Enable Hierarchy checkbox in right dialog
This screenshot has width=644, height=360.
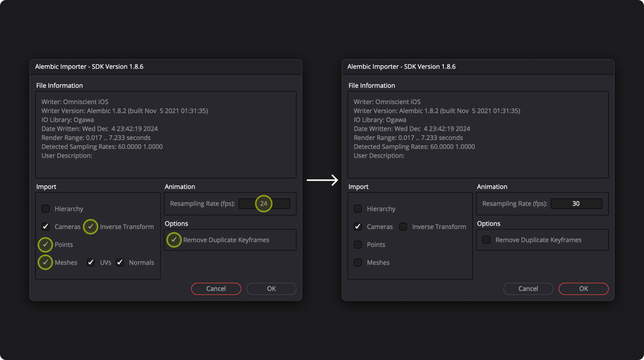click(x=358, y=209)
